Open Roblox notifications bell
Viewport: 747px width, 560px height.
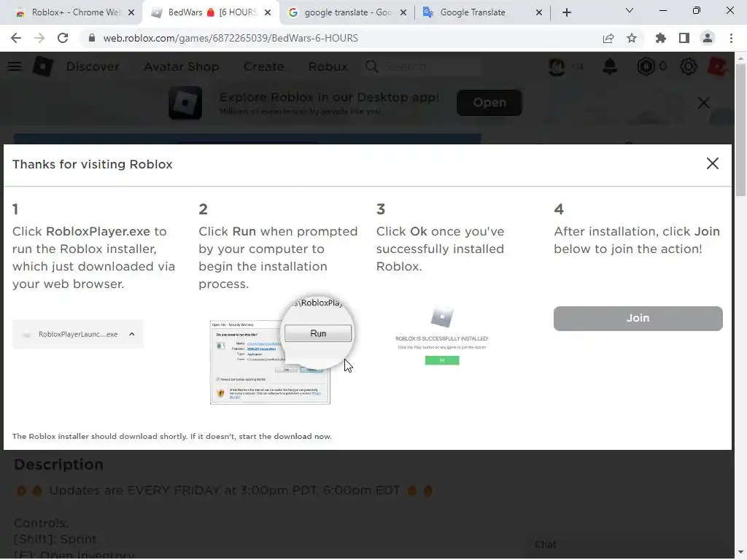point(610,66)
